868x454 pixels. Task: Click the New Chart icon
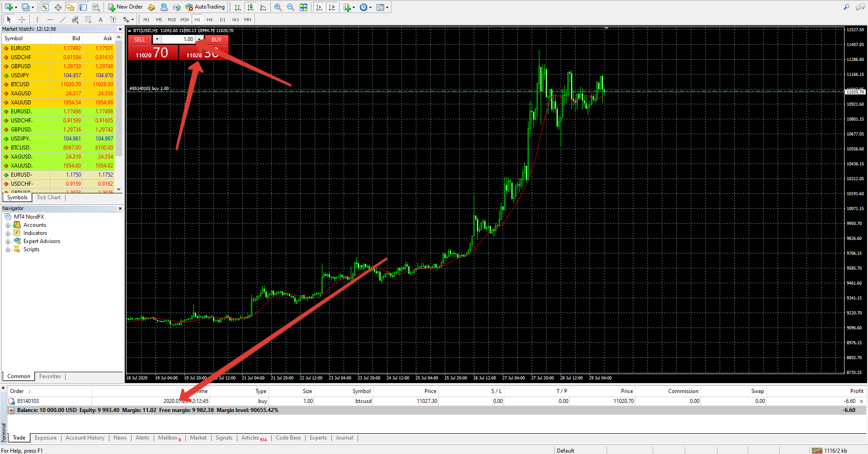[9, 7]
